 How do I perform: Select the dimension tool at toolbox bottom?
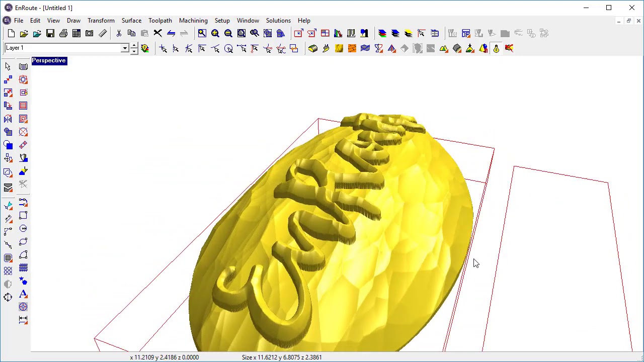coord(23,319)
